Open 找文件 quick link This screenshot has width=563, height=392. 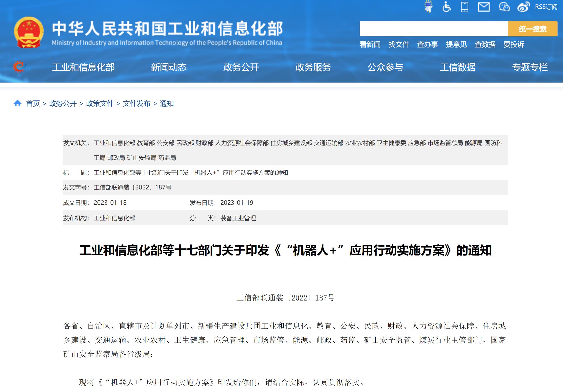(399, 45)
